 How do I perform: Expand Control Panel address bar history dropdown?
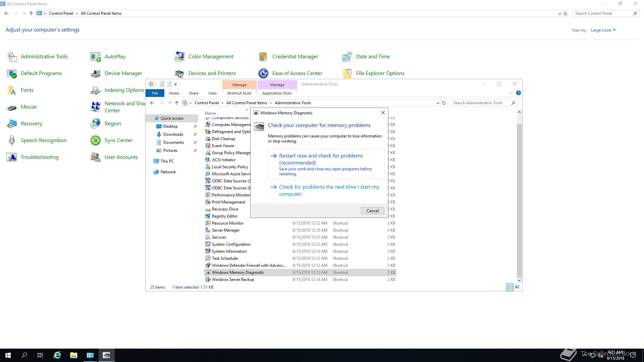pos(559,14)
